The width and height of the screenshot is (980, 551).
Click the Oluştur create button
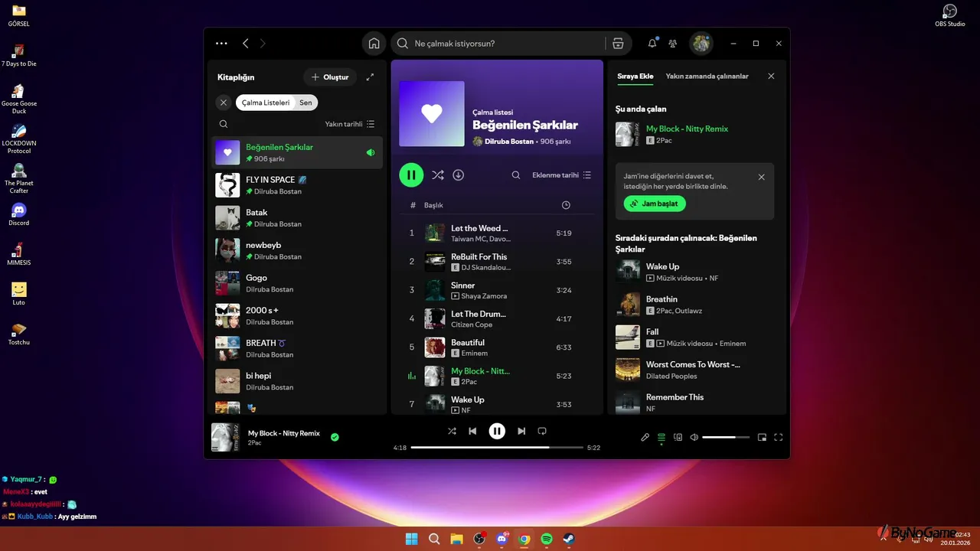point(330,77)
